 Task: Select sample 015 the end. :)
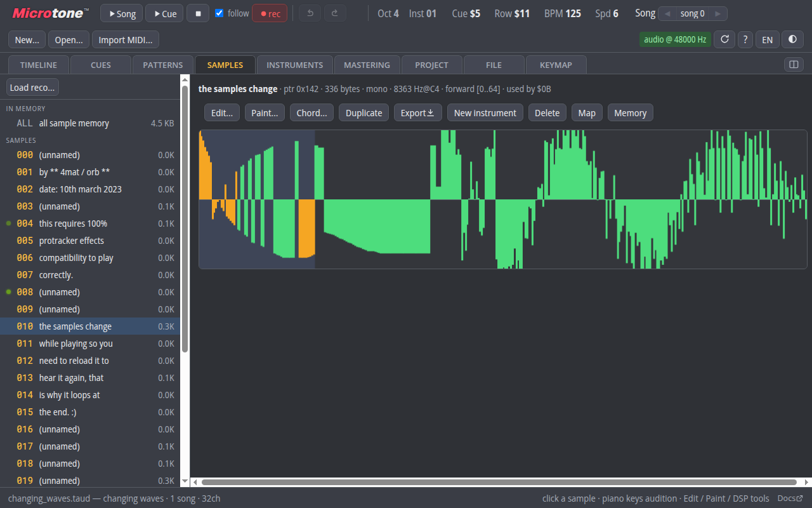pyautogui.click(x=90, y=412)
